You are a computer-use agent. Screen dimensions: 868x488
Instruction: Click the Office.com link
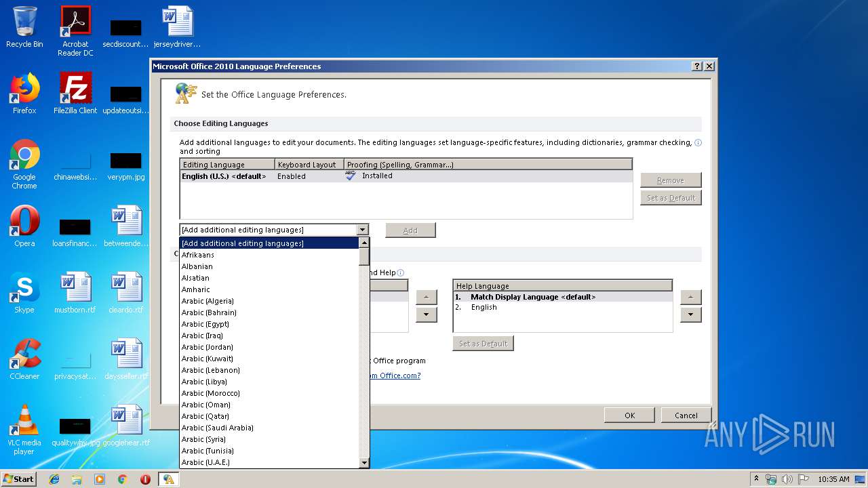pos(395,375)
